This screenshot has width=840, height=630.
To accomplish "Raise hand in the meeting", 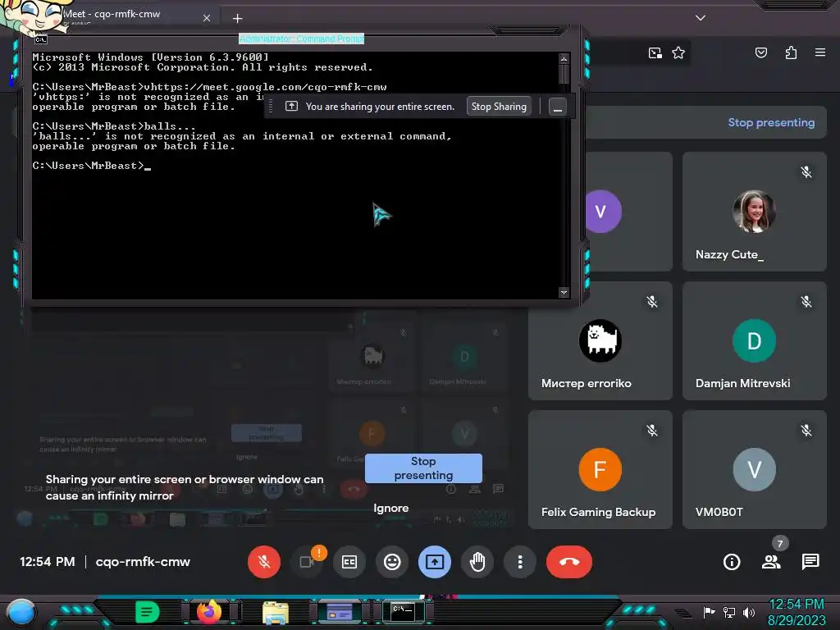I will [477, 562].
